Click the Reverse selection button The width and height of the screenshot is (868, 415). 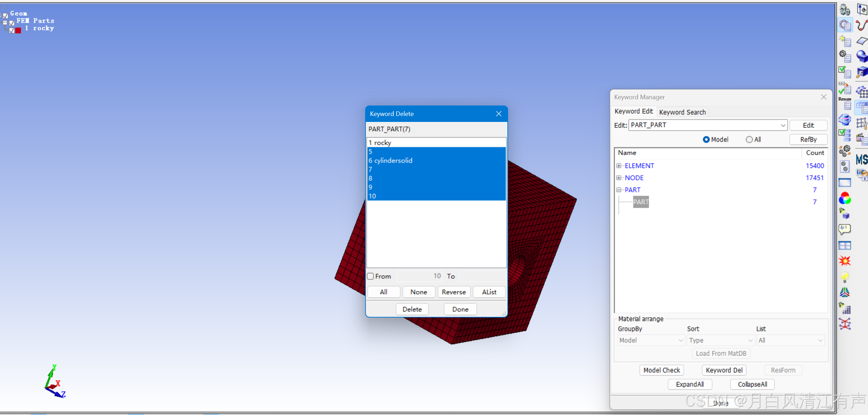[x=454, y=292]
